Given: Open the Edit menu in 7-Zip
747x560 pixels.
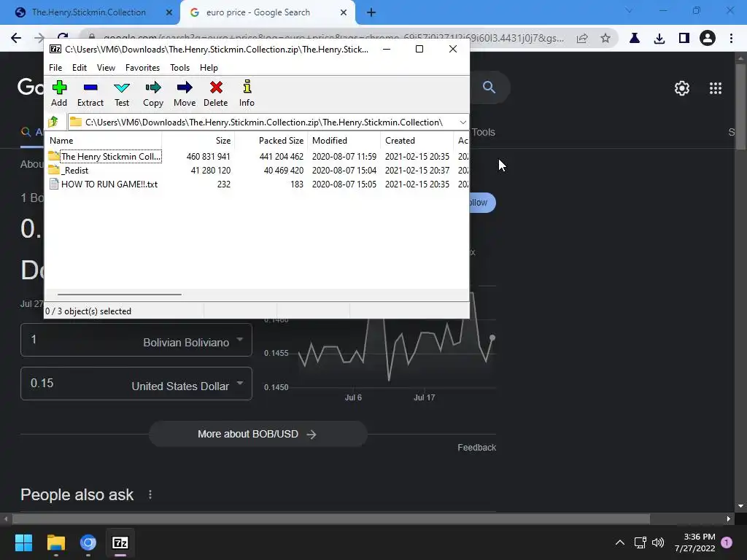Looking at the screenshot, I should [x=79, y=68].
